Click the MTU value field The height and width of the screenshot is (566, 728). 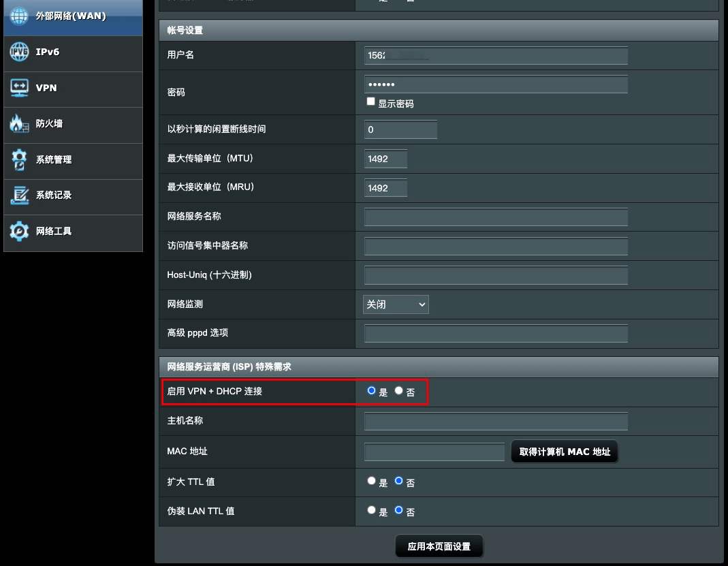tap(385, 159)
